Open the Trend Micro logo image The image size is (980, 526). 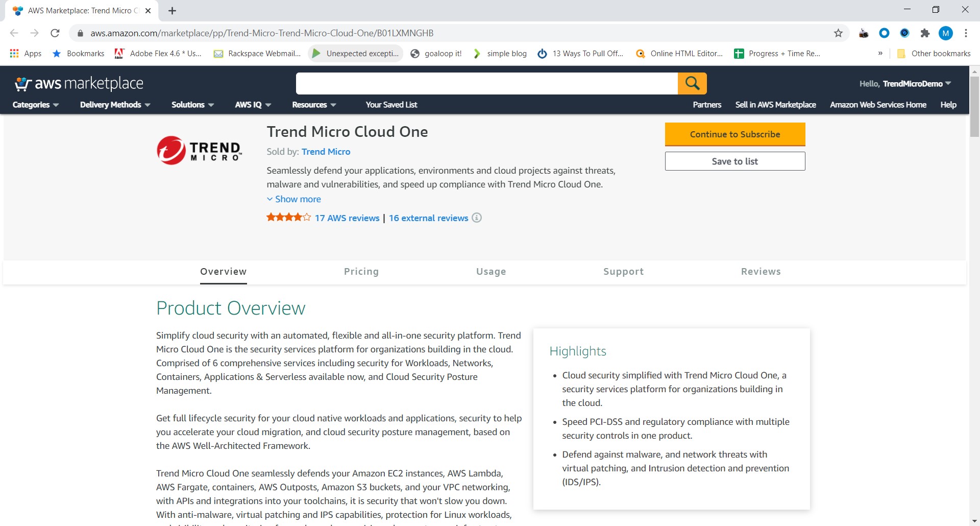[x=199, y=151]
